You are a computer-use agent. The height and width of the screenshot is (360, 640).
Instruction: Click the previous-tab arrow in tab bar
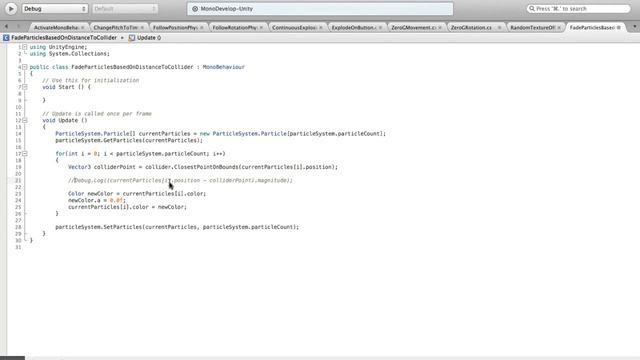(6, 27)
